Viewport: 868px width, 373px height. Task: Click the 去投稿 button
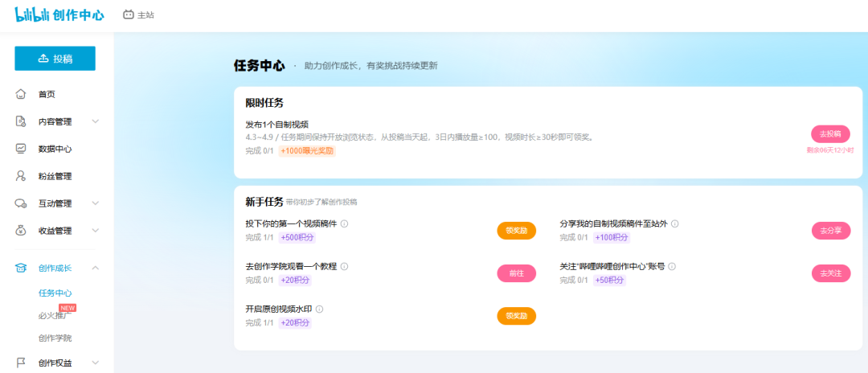(x=830, y=134)
